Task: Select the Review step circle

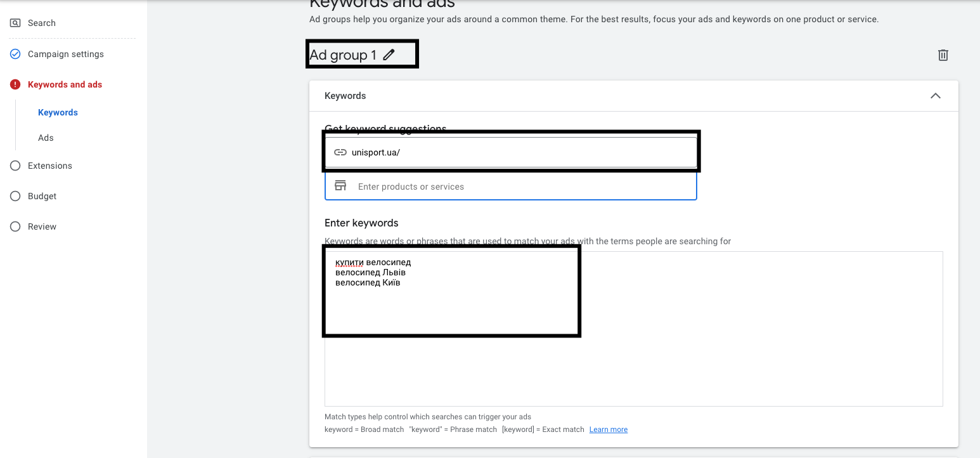Action: click(15, 226)
